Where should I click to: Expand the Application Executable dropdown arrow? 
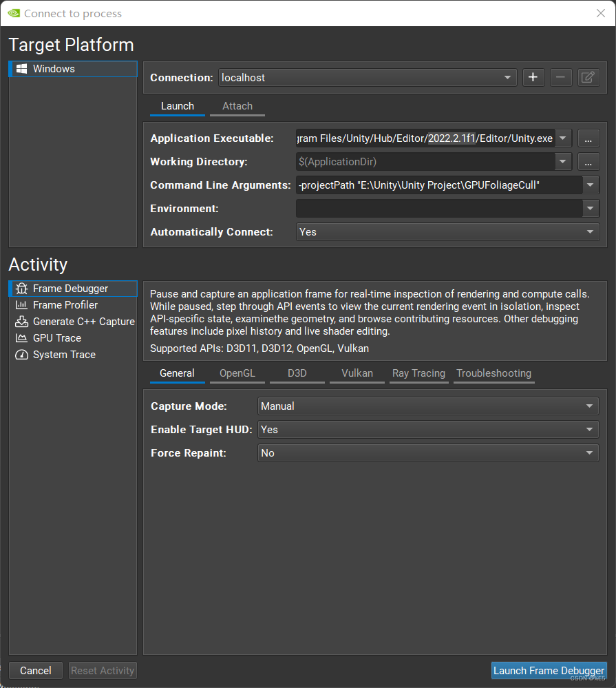[x=563, y=138]
